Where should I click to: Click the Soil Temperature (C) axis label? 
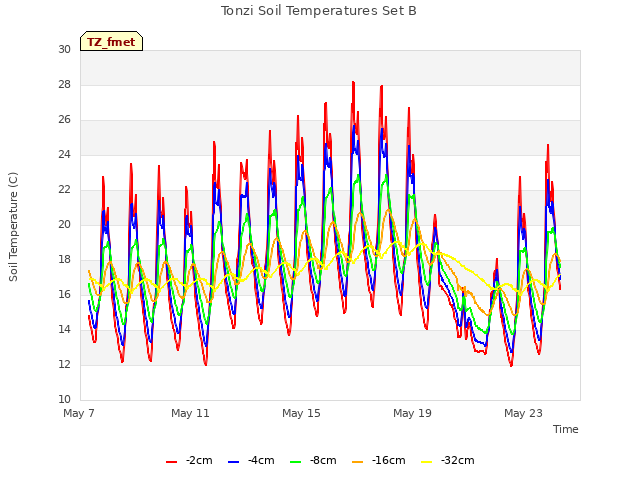(13, 227)
